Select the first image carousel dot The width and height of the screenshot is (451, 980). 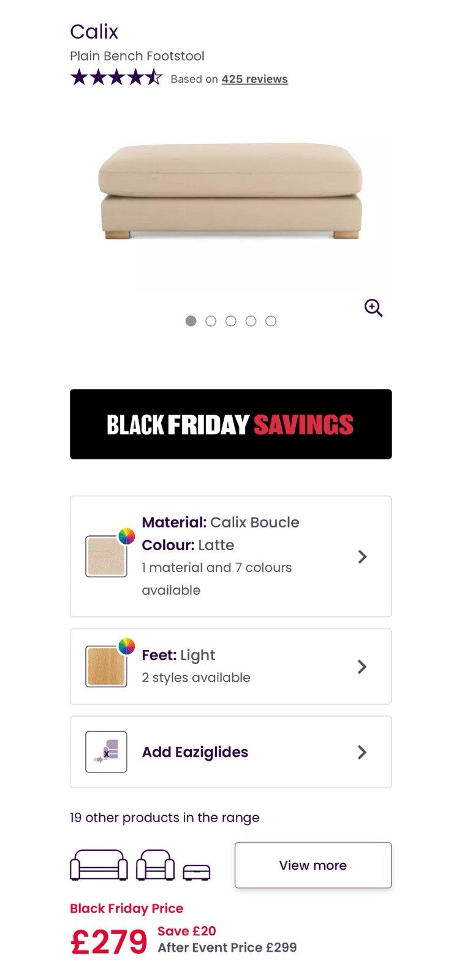[x=191, y=321]
